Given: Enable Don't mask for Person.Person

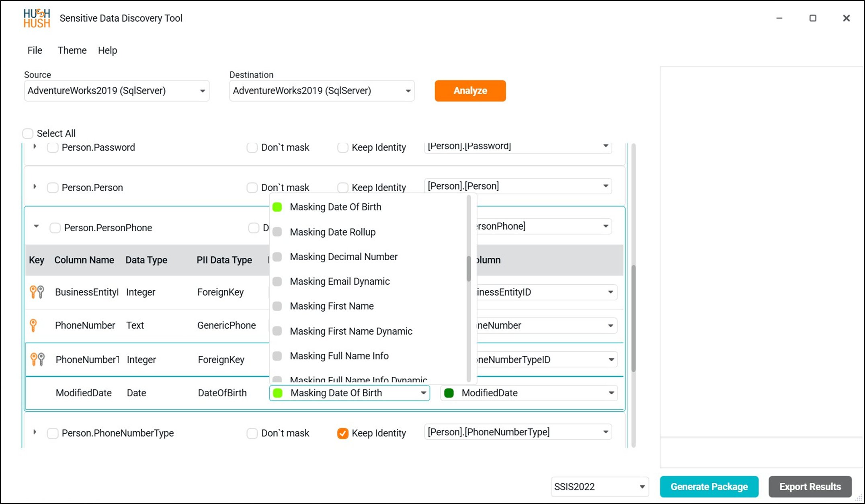Looking at the screenshot, I should (x=252, y=188).
